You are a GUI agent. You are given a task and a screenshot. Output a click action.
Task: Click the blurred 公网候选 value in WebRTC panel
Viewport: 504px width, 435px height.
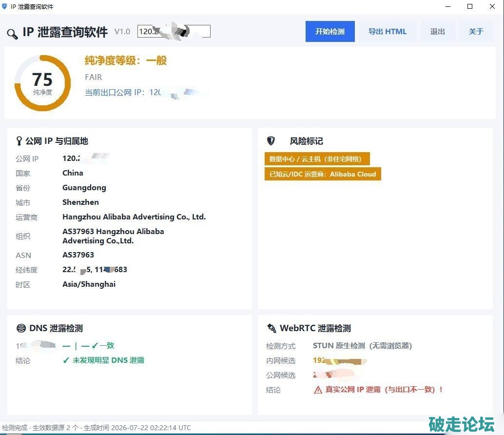point(333,375)
